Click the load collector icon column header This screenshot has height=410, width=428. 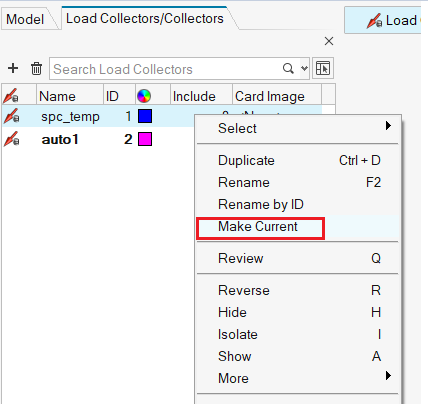(x=11, y=96)
